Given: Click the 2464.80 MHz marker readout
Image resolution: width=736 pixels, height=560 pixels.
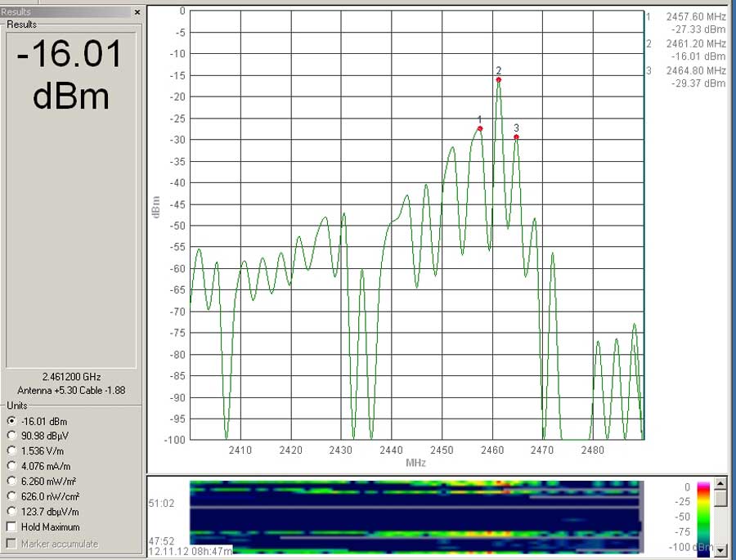Looking at the screenshot, I should [x=696, y=71].
